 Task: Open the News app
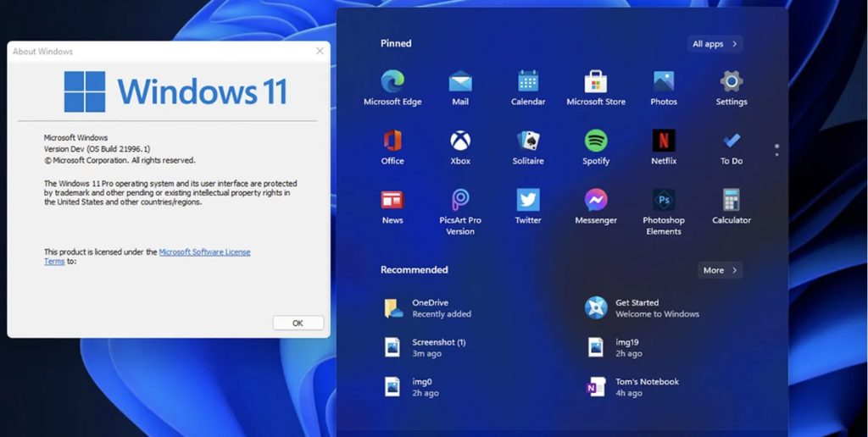tap(392, 206)
